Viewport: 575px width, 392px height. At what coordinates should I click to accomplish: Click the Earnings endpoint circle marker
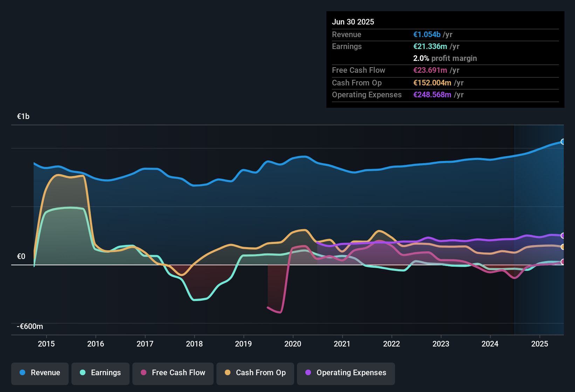[563, 261]
